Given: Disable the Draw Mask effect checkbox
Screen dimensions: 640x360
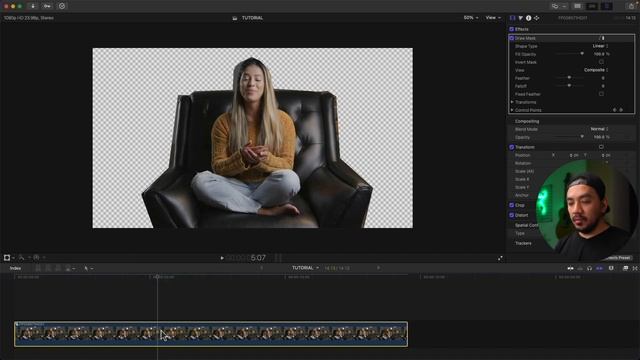Looking at the screenshot, I should tap(511, 38).
